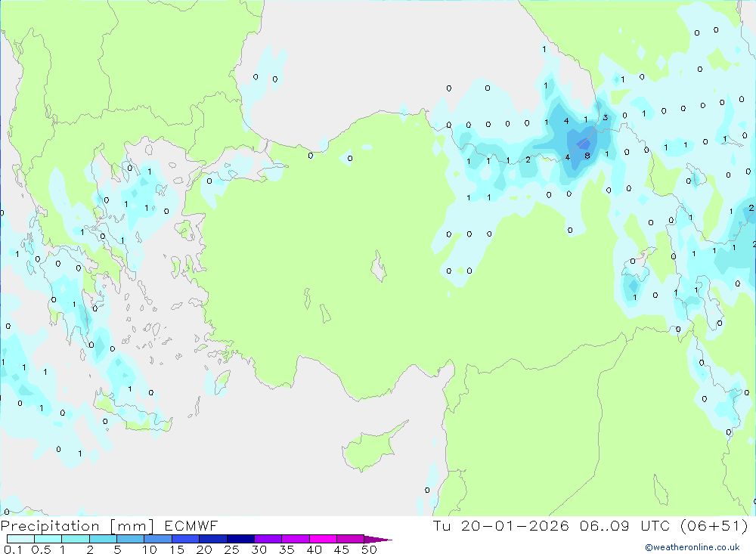The image size is (756, 554).
Task: Click the precipitation value '8' on the map
Action: coord(587,156)
